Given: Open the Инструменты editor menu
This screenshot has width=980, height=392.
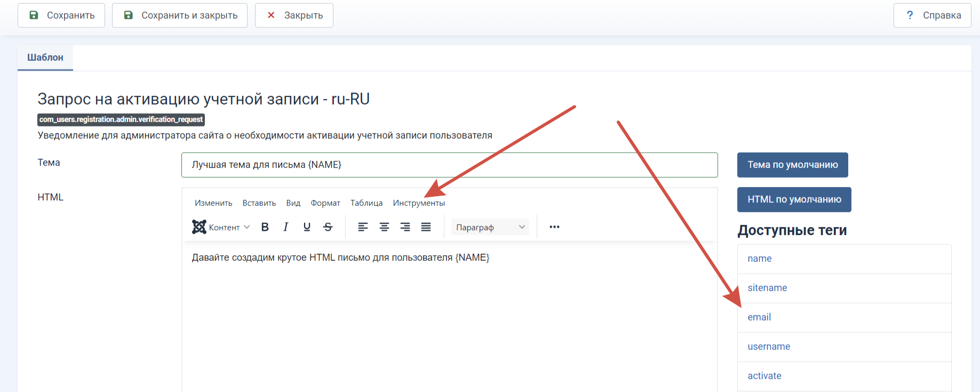Looking at the screenshot, I should pos(419,203).
